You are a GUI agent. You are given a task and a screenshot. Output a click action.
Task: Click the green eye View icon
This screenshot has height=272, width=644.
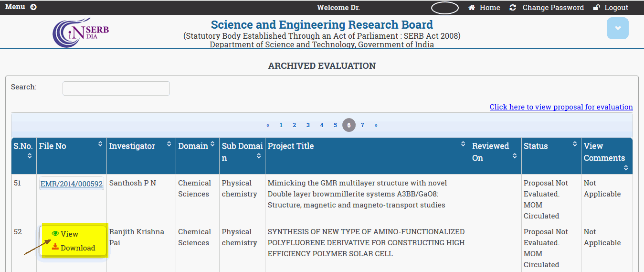[x=55, y=234]
